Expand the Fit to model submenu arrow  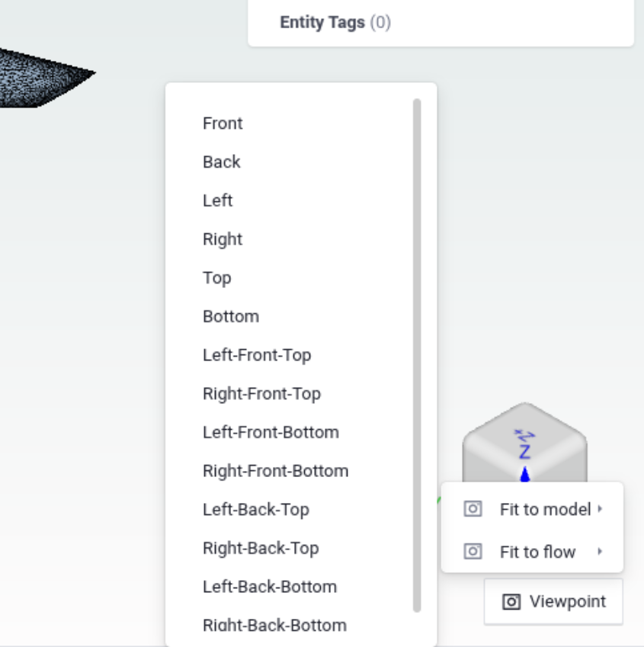(600, 509)
